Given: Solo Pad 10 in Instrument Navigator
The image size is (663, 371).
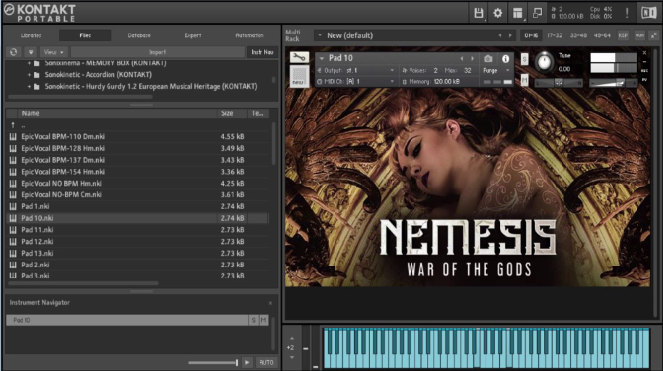Looking at the screenshot, I should click(x=253, y=320).
